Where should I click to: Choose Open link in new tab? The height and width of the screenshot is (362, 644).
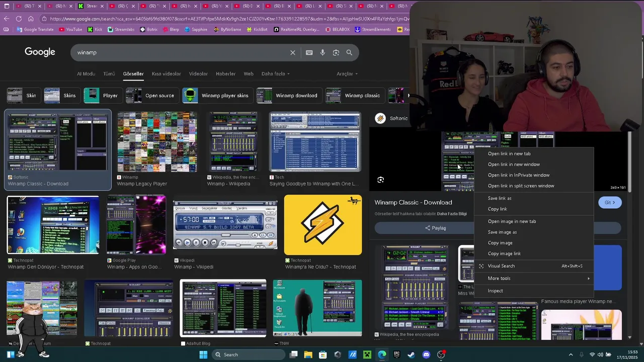534,154
